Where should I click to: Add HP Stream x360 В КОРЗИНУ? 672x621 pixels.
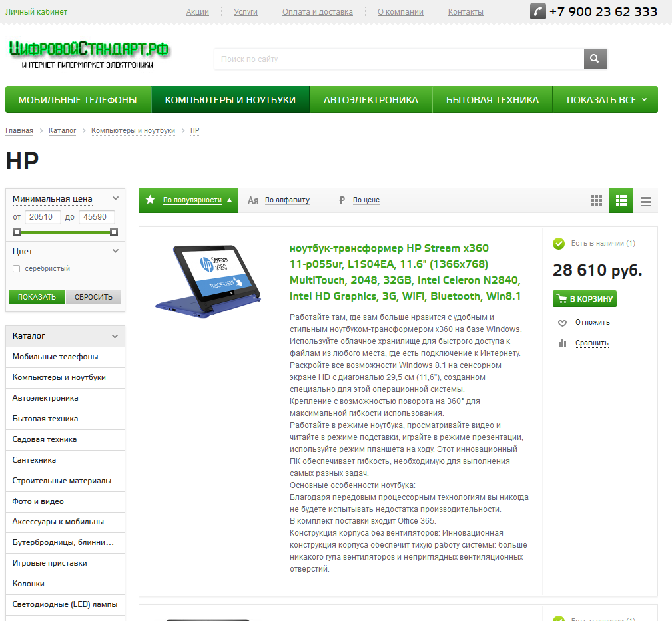[x=585, y=298]
